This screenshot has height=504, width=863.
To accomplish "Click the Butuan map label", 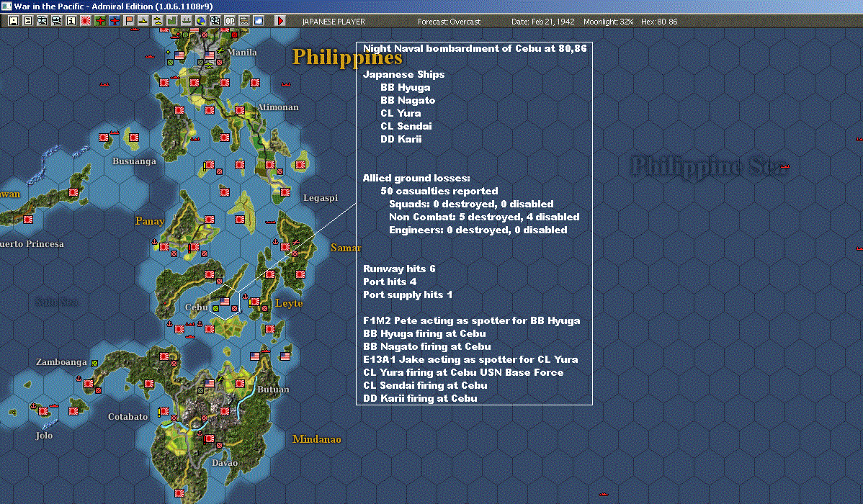I will coord(273,389).
